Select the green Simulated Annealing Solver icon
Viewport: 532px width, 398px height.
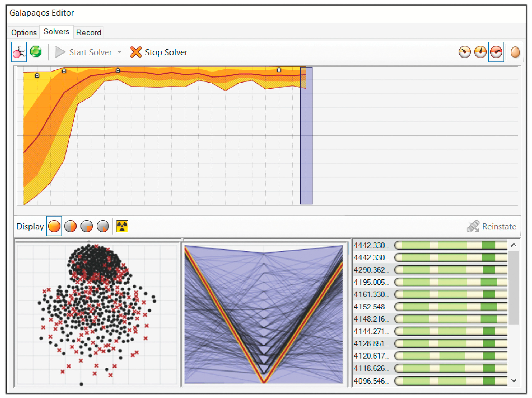(x=36, y=52)
